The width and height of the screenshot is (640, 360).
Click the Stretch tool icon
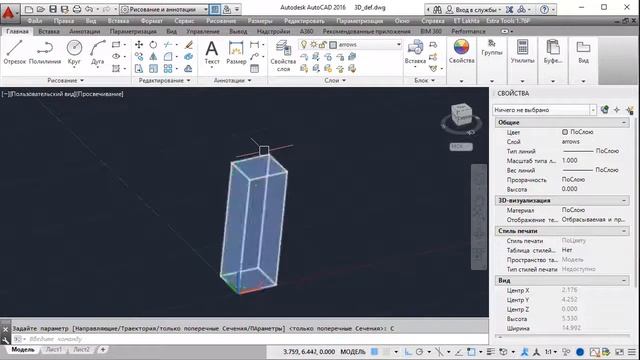[x=139, y=69]
